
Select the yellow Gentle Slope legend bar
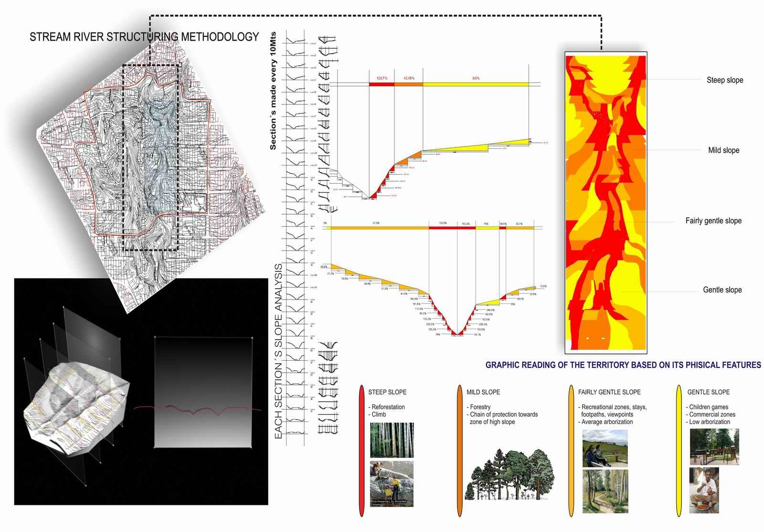click(x=679, y=450)
